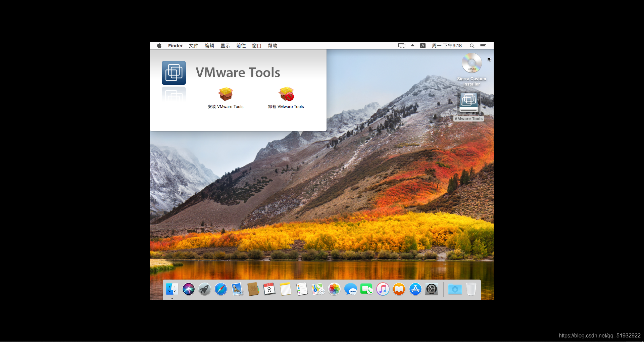644x342 pixels.
Task: Open the Uninstall VMware Tools package icon
Action: coord(286,94)
